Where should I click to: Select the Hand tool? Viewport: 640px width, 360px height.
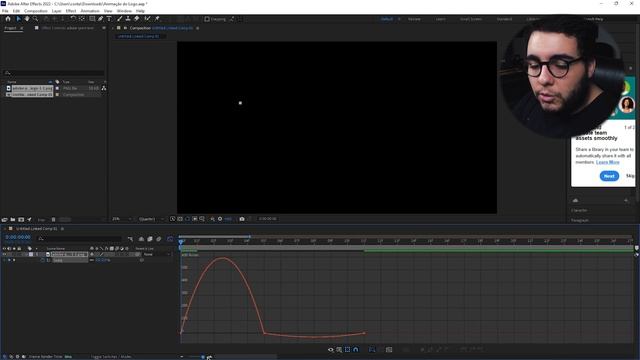coord(27,19)
